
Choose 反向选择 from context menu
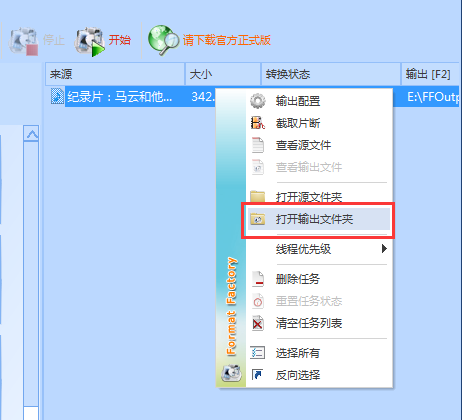(x=319, y=375)
